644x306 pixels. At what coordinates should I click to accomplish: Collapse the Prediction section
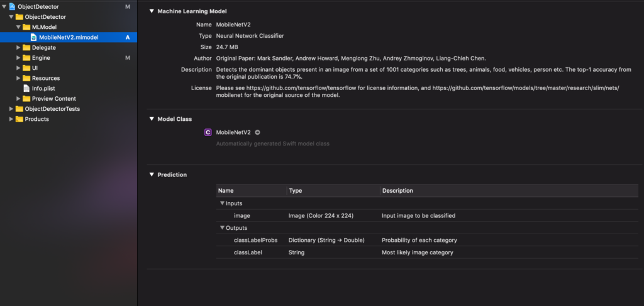tap(152, 175)
